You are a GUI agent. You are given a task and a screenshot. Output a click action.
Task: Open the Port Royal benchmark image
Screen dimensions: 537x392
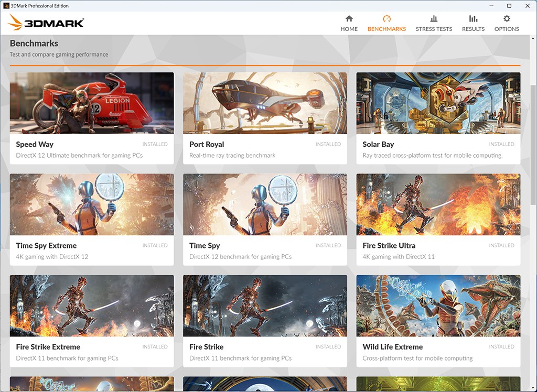265,103
